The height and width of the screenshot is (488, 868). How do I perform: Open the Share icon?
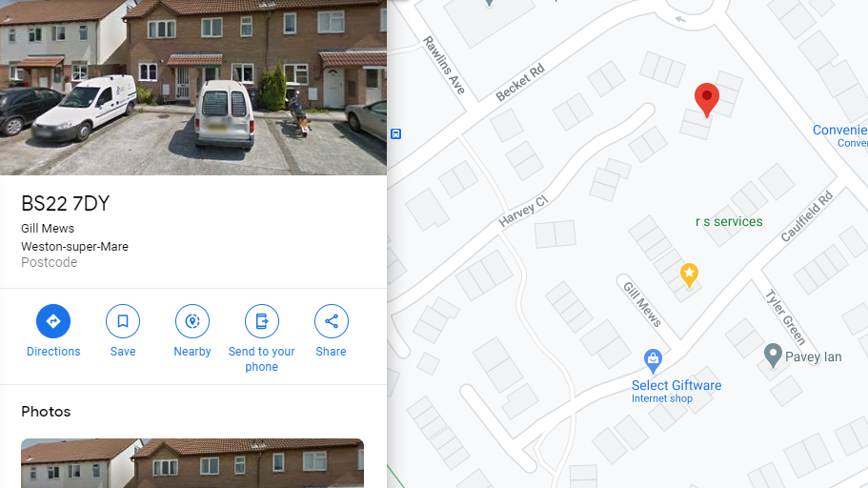tap(331, 321)
